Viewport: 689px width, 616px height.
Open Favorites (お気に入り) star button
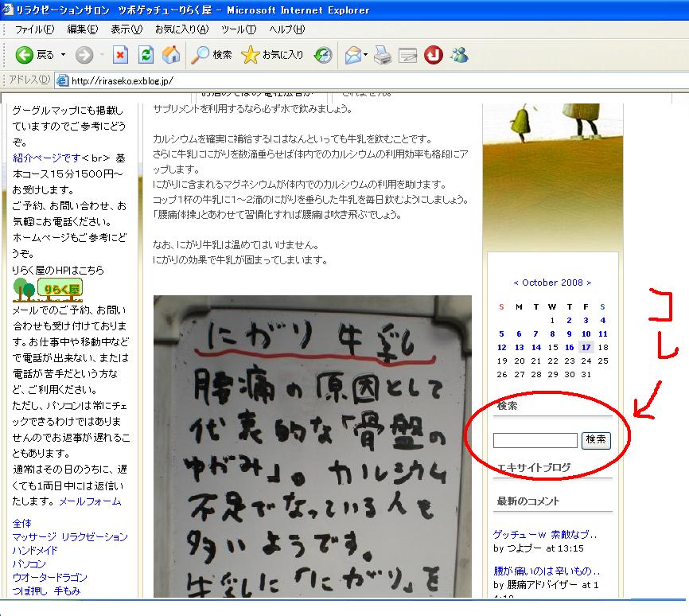pos(272,55)
